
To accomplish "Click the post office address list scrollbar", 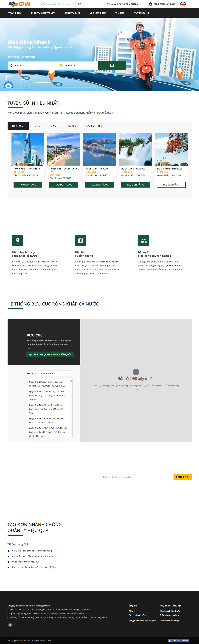I will [x=71, y=381].
